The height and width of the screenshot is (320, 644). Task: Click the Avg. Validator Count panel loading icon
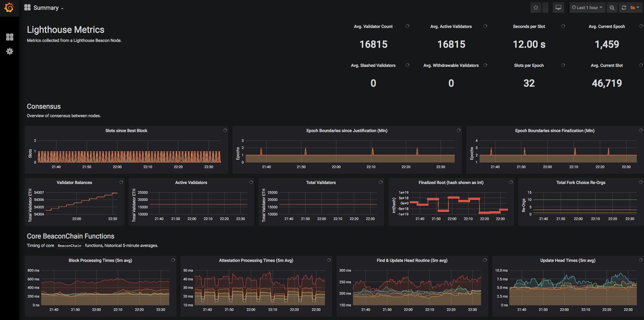click(x=407, y=26)
